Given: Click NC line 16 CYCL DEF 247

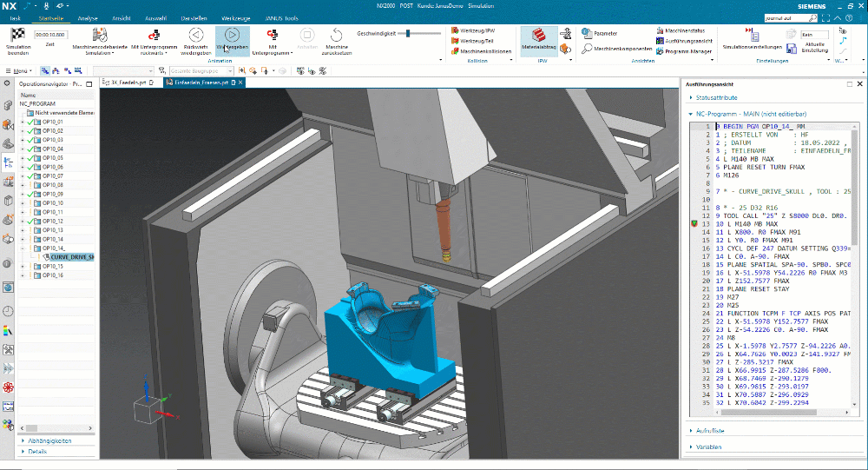Looking at the screenshot, I should click(x=783, y=248).
